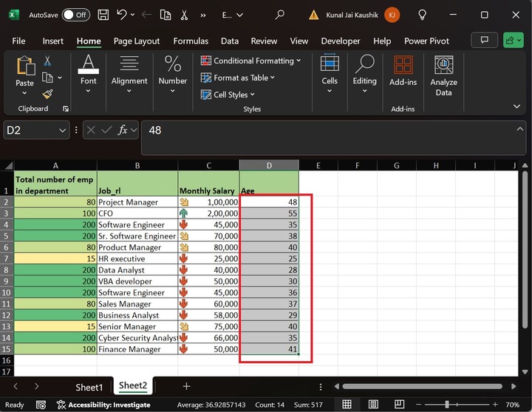Add a new sheet with plus button
Screen dimensions: 532x412
pos(186,386)
